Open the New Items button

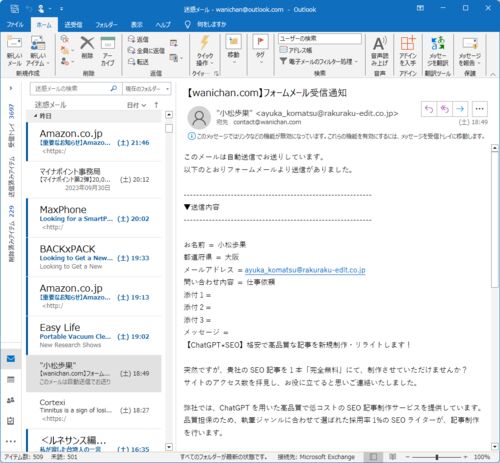point(38,51)
